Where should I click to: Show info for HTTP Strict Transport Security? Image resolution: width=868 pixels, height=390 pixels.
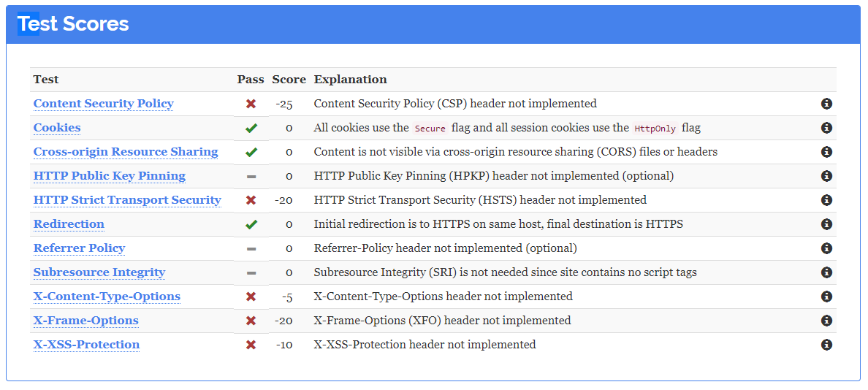click(x=826, y=200)
